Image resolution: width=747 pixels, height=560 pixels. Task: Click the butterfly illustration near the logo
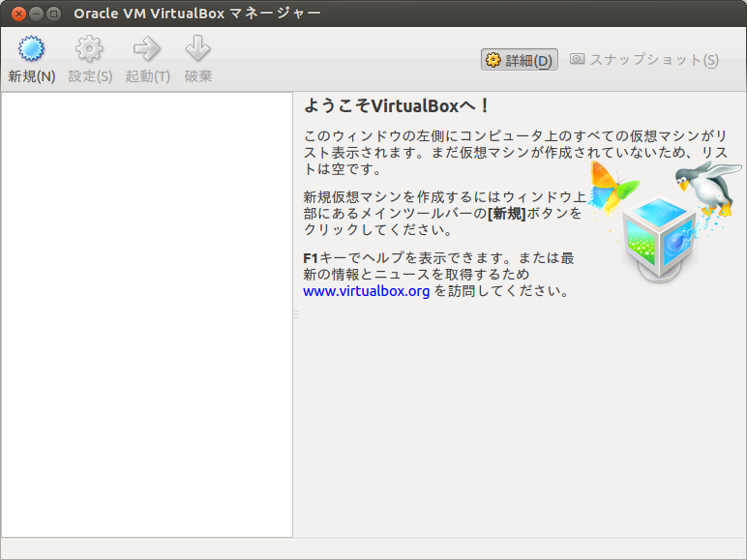[613, 189]
